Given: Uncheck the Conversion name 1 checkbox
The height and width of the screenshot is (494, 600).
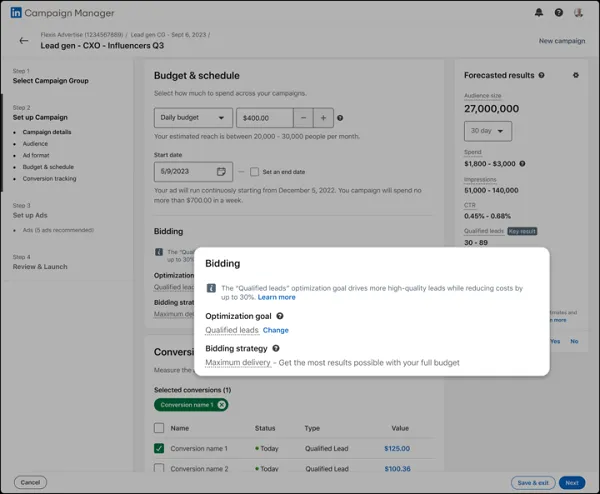Looking at the screenshot, I should click(x=159, y=448).
